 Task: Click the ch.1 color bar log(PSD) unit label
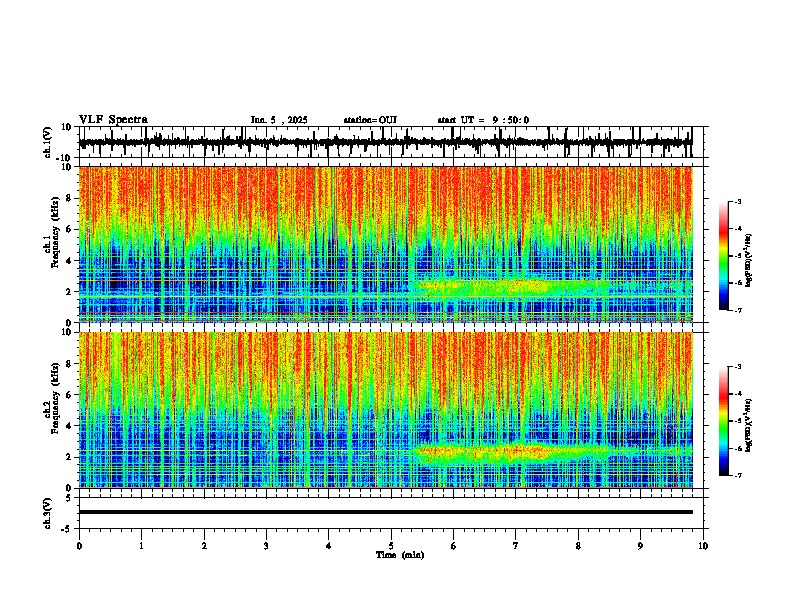coord(748,260)
